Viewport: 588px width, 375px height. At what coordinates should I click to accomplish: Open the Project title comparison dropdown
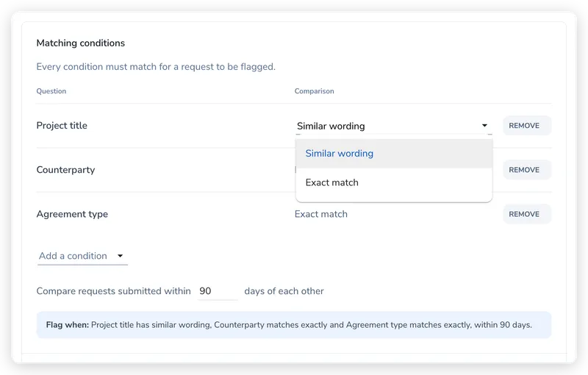click(393, 126)
